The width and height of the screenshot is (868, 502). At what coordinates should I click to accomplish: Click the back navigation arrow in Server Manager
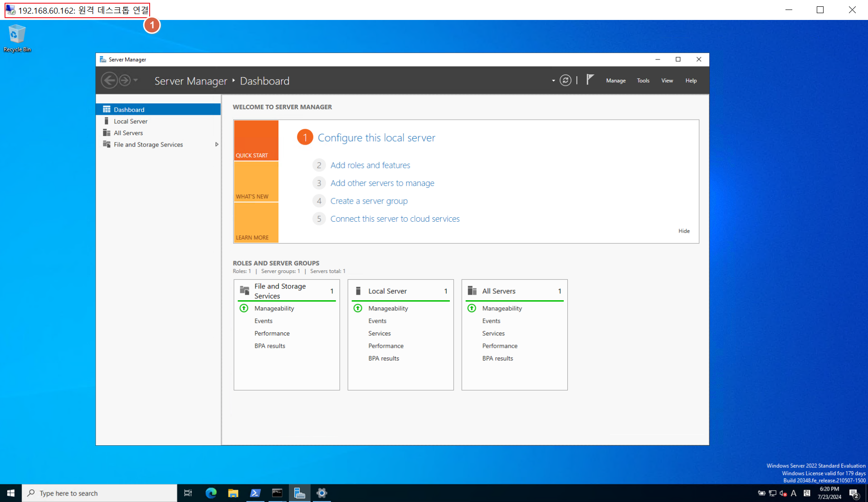point(109,80)
